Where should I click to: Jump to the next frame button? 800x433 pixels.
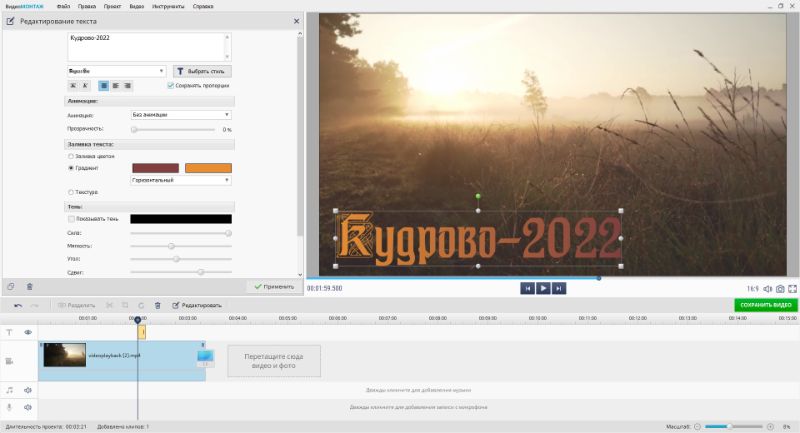[559, 288]
